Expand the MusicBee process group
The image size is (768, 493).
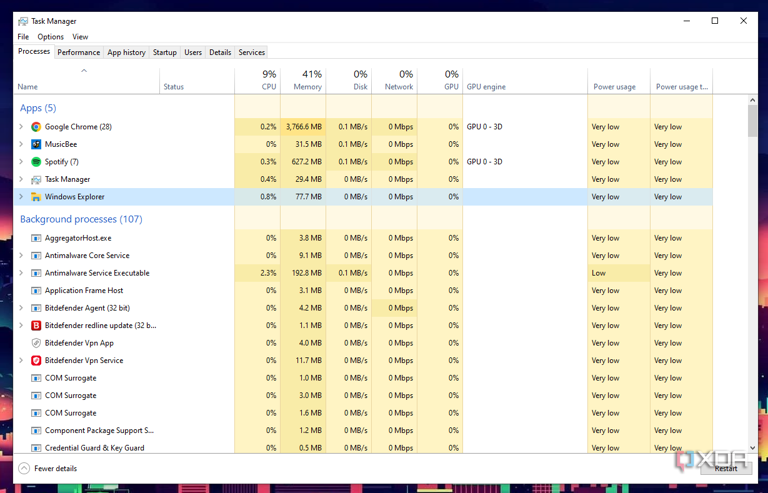[x=21, y=144]
